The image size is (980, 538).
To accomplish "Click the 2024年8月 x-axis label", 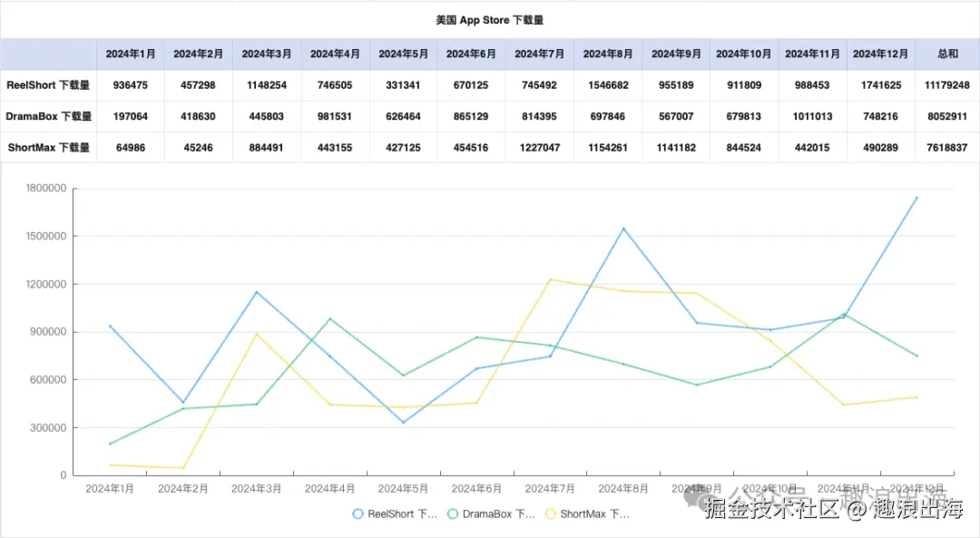I will click(x=623, y=489).
